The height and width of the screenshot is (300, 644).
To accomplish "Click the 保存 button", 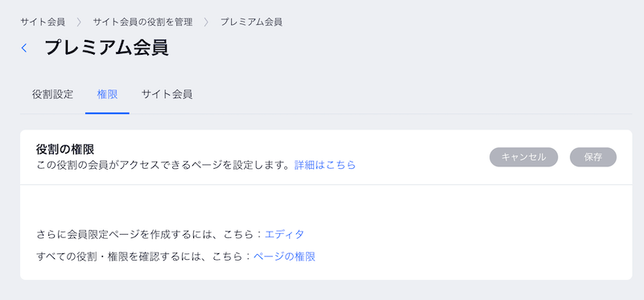I will [x=593, y=157].
